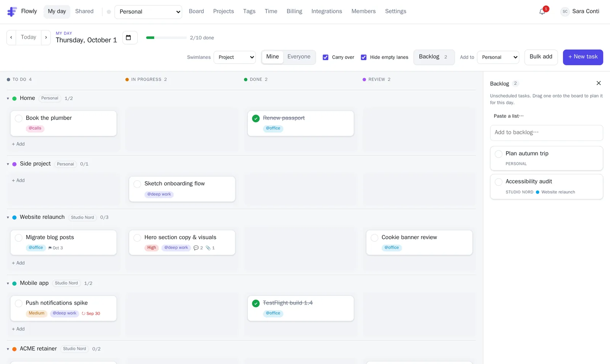Toggle the Backlog panel button

tap(434, 57)
